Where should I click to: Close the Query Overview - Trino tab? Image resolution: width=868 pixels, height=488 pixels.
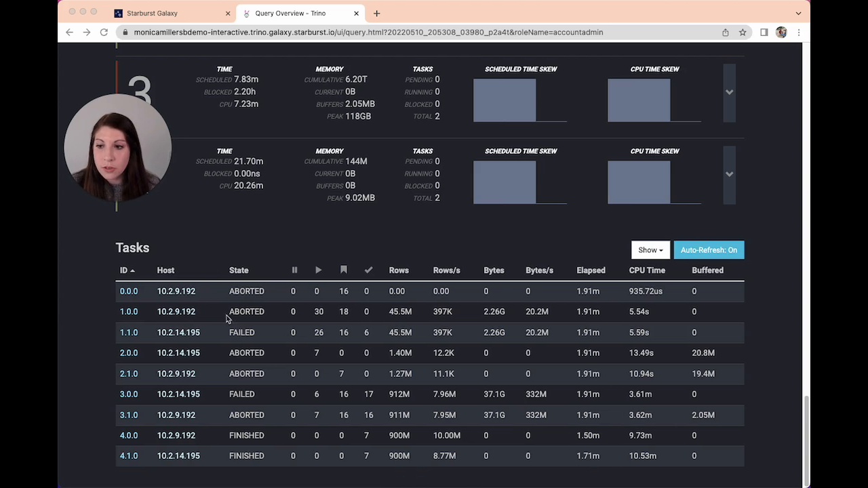click(x=356, y=13)
